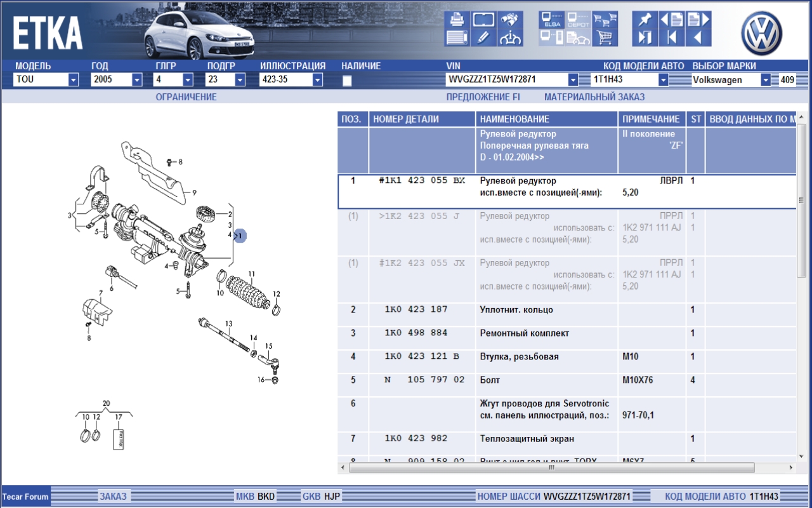
Task: Open the binoculars search tool
Action: (x=510, y=20)
